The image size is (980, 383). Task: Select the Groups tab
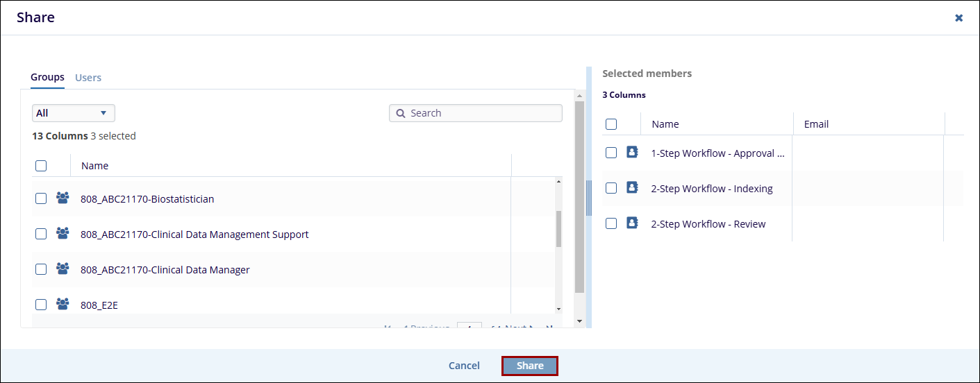47,77
